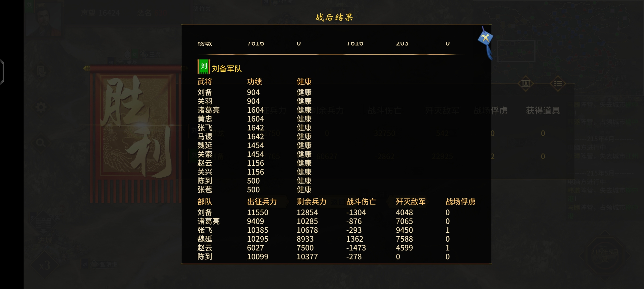Click the remaining strength 8933
Viewport: 644px width, 289px height.
click(305, 239)
